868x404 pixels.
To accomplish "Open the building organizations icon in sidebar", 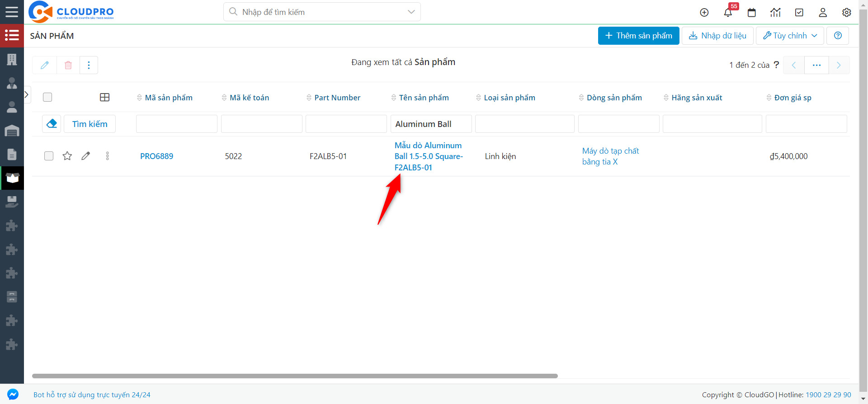I will (12, 59).
